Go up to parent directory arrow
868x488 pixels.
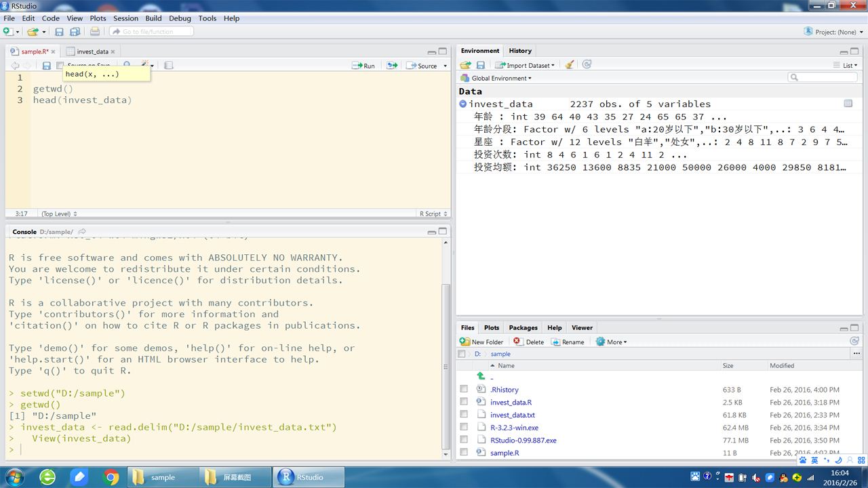coord(481,376)
